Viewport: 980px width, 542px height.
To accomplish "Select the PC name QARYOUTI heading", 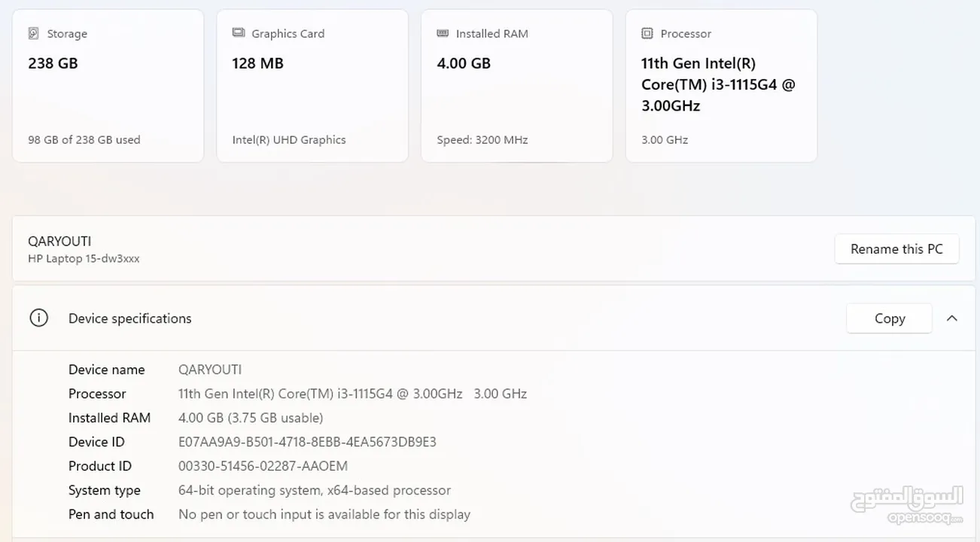I will [x=59, y=242].
